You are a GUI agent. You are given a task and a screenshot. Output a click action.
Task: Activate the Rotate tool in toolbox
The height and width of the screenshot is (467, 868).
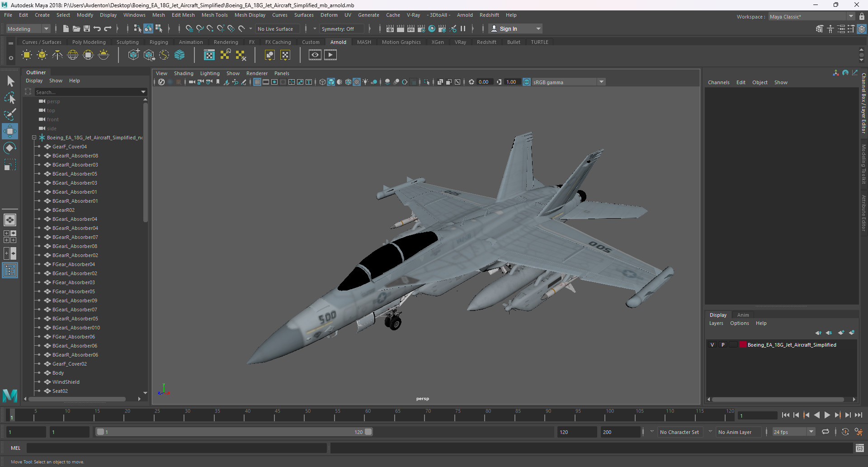pos(10,148)
